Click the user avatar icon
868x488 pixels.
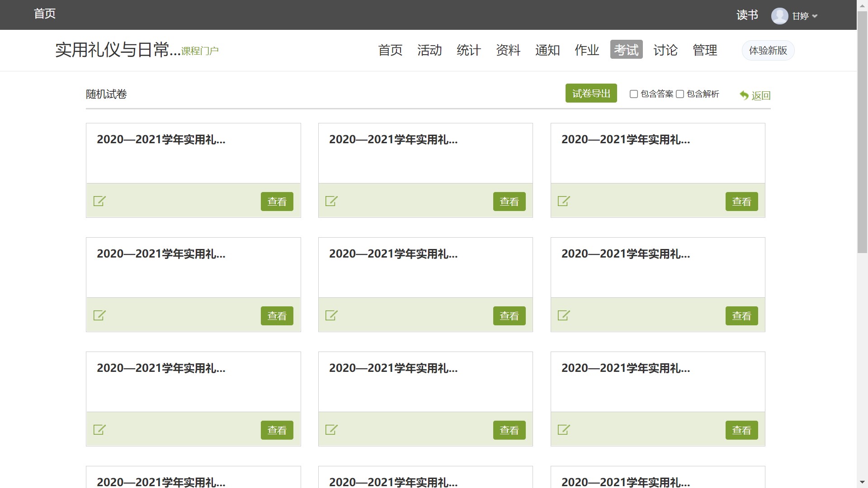(779, 16)
